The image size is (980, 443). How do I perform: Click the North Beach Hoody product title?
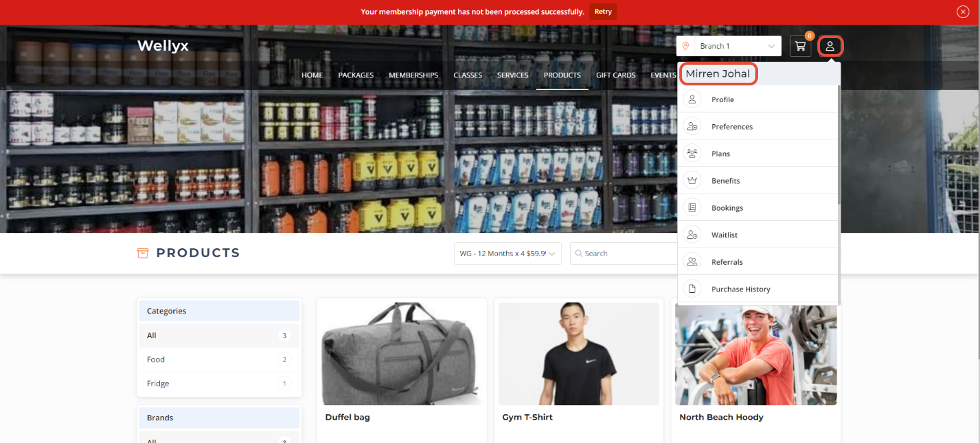pyautogui.click(x=721, y=417)
